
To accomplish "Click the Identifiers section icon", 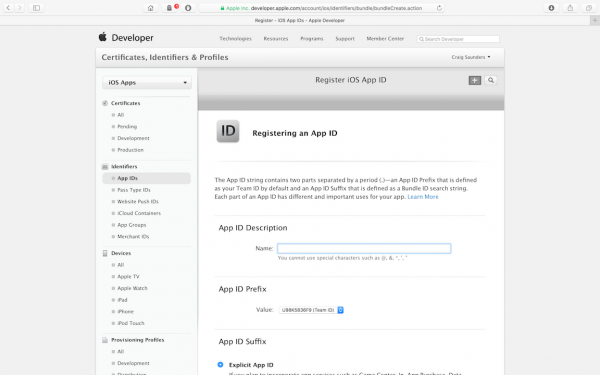I will [105, 166].
